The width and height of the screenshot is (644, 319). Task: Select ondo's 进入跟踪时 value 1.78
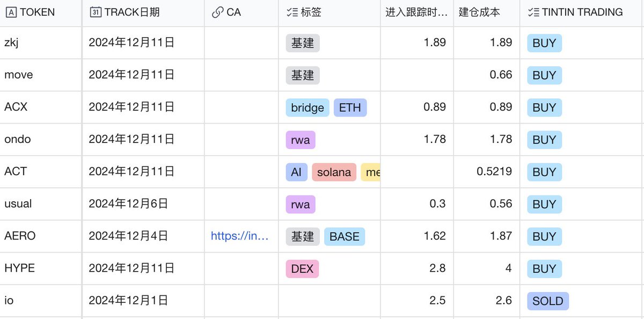coord(435,140)
